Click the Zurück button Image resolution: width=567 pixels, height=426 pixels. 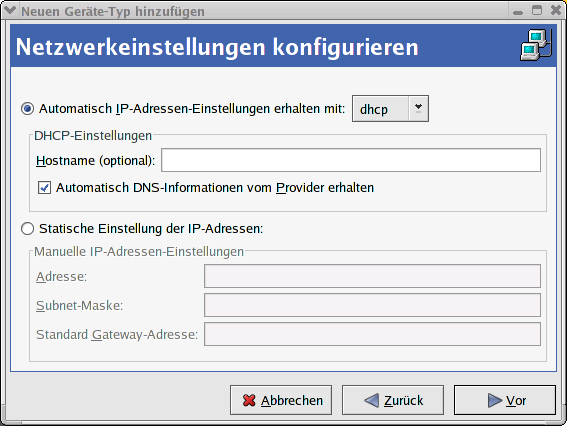pyautogui.click(x=393, y=400)
